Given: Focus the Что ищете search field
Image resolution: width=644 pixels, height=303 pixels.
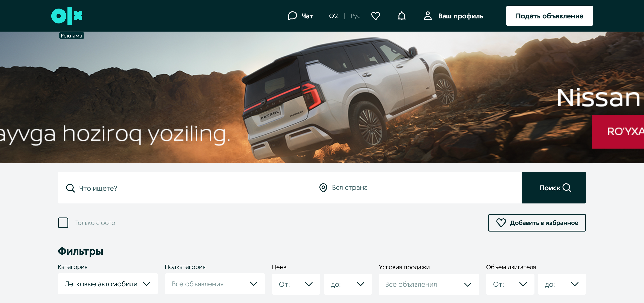Looking at the screenshot, I should click(x=184, y=188).
